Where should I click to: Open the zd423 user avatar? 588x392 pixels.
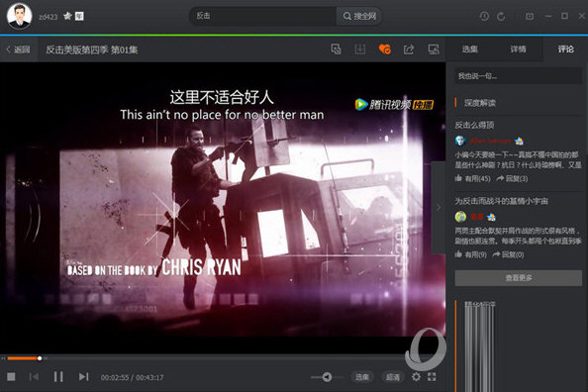tap(19, 16)
